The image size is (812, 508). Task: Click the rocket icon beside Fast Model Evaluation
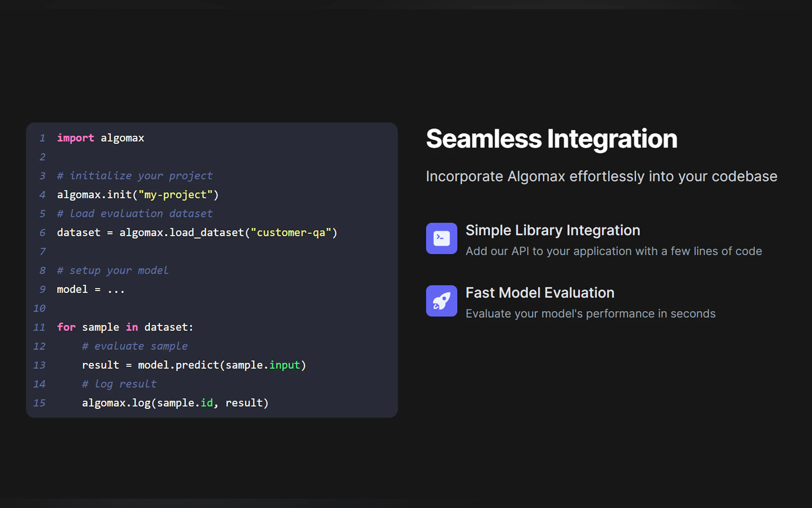pyautogui.click(x=441, y=301)
